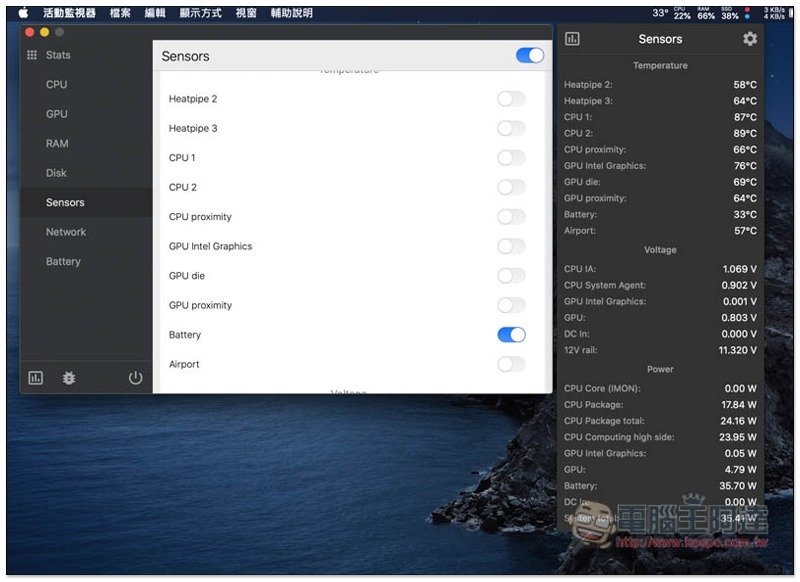Click the 33° temperature menu bar item
The height and width of the screenshot is (582, 800).
(660, 13)
